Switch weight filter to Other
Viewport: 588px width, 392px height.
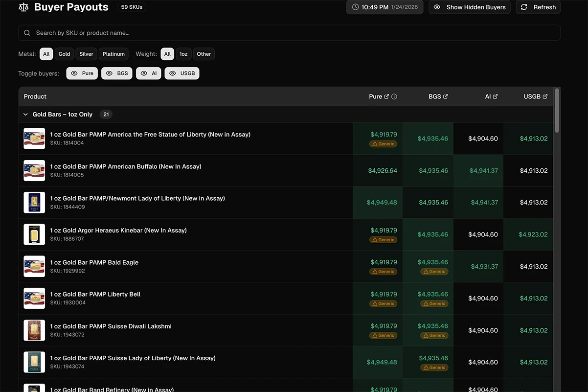click(x=204, y=54)
